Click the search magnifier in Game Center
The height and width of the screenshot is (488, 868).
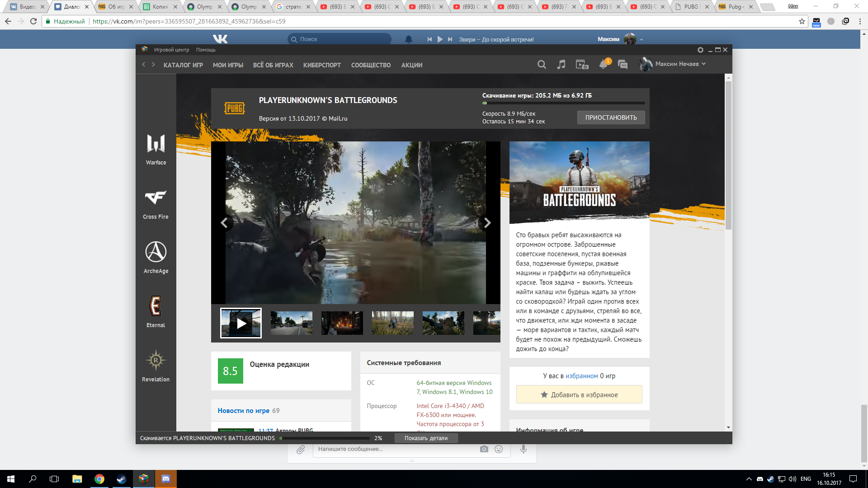point(542,65)
